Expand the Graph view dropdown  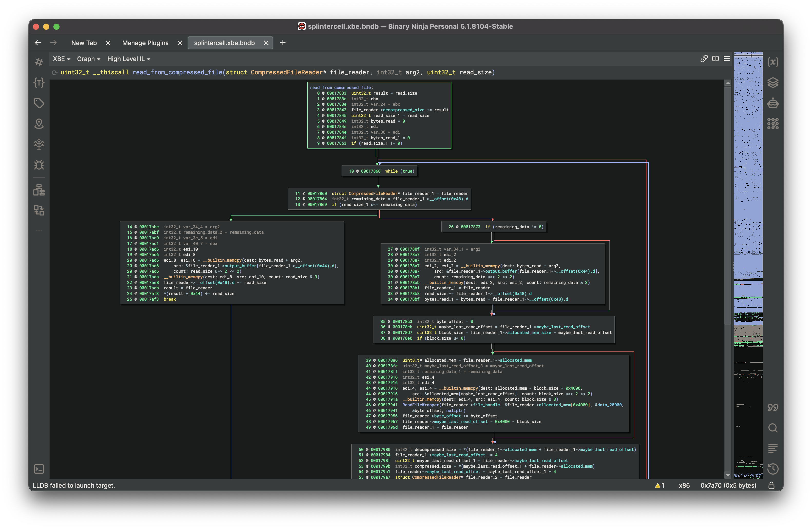(x=88, y=59)
